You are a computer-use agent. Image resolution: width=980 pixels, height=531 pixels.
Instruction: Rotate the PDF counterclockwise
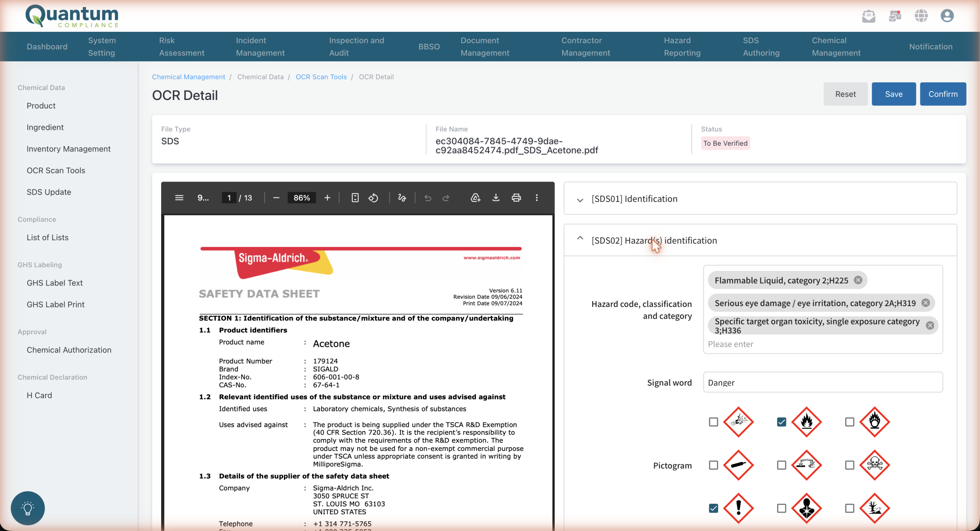click(373, 198)
